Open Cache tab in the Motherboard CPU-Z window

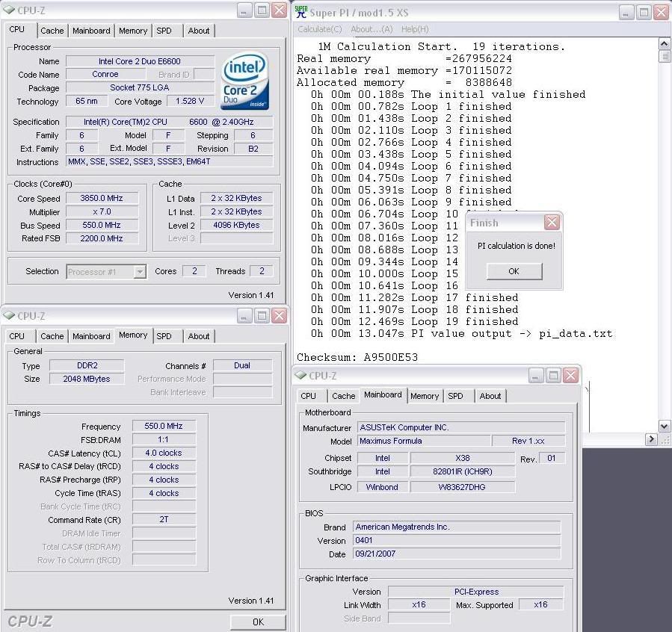tap(343, 396)
